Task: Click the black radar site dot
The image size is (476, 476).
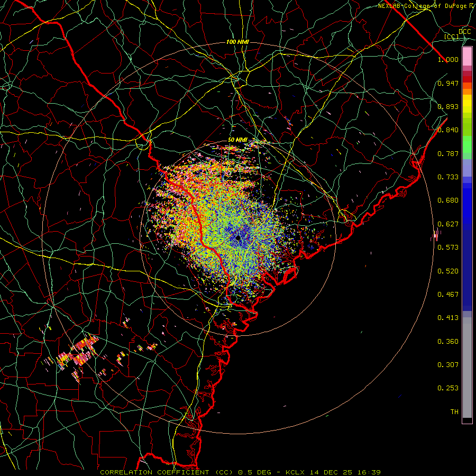Action: coord(238,237)
